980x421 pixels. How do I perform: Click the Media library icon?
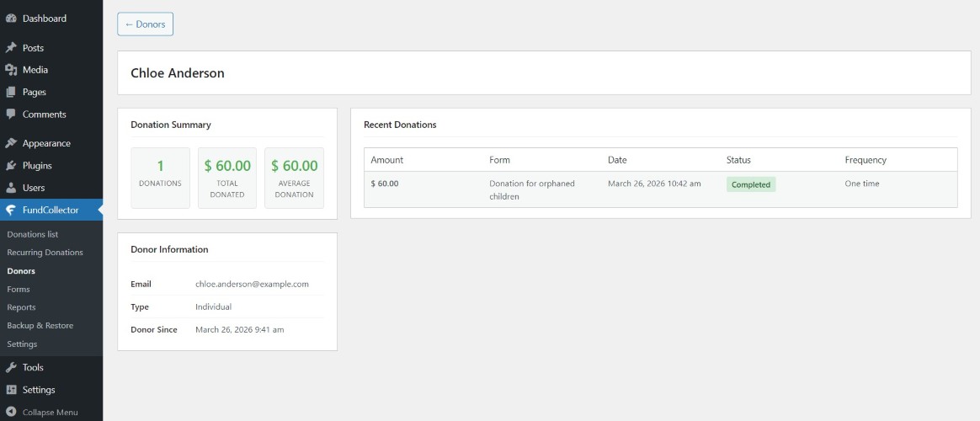tap(11, 70)
